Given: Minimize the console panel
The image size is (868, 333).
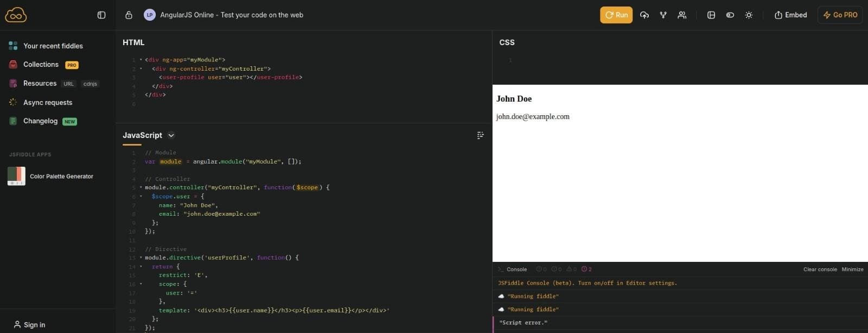Looking at the screenshot, I should [852, 269].
